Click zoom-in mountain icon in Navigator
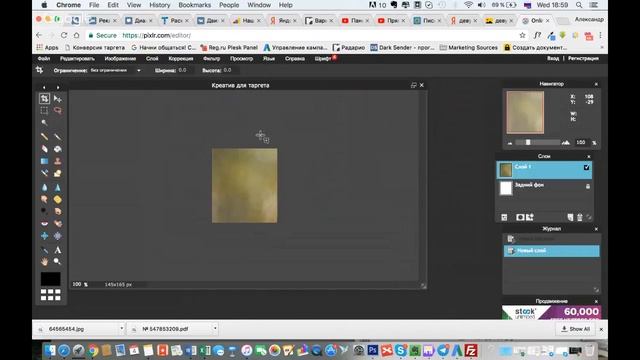Viewport: 640px width, 360px height. (566, 142)
